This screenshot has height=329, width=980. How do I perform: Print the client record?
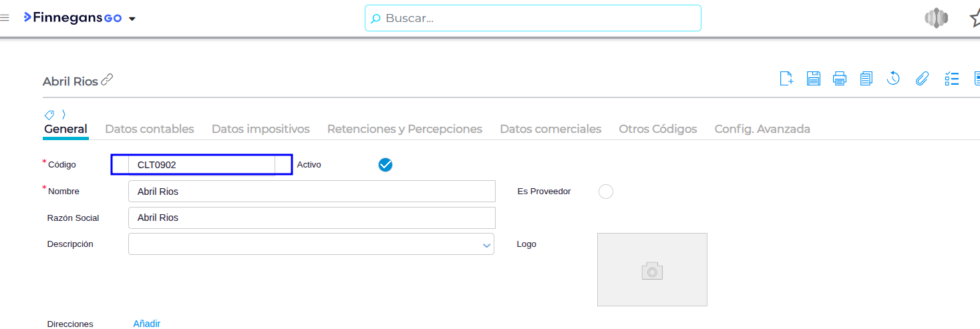[x=840, y=79]
